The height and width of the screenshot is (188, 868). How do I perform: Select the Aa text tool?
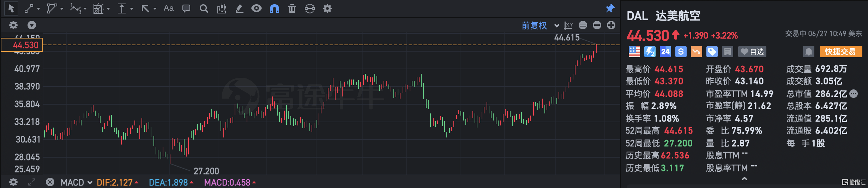[x=169, y=8]
